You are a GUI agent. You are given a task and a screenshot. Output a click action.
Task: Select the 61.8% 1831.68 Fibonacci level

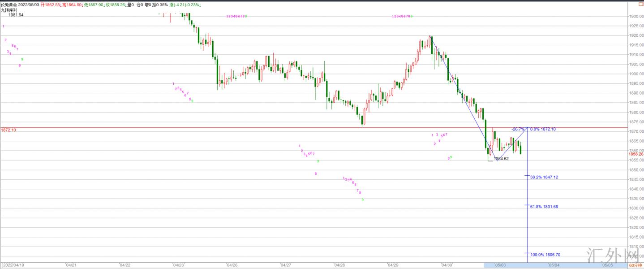tap(544, 207)
